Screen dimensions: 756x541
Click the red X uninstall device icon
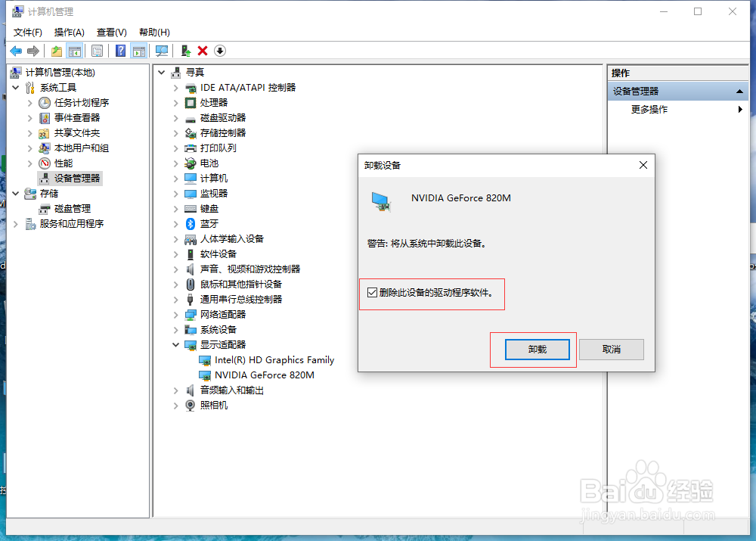203,51
